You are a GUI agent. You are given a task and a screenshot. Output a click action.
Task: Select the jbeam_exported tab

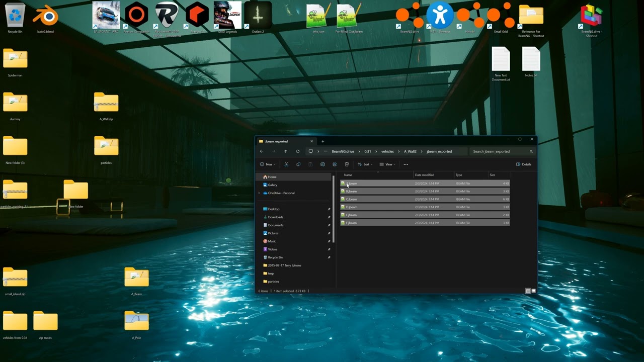click(x=286, y=141)
